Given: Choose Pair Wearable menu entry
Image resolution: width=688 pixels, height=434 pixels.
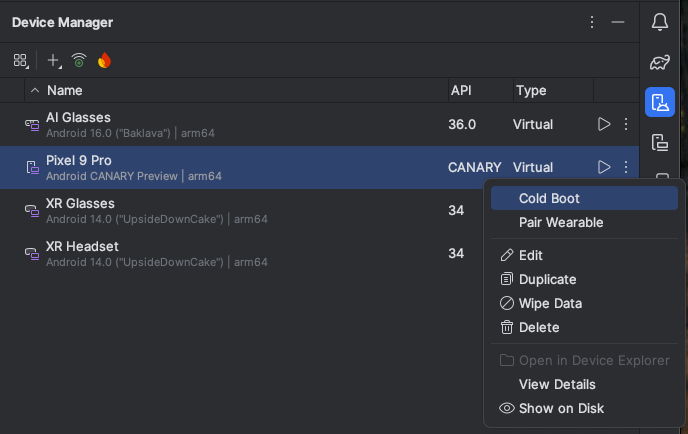Looking at the screenshot, I should pyautogui.click(x=560, y=222).
